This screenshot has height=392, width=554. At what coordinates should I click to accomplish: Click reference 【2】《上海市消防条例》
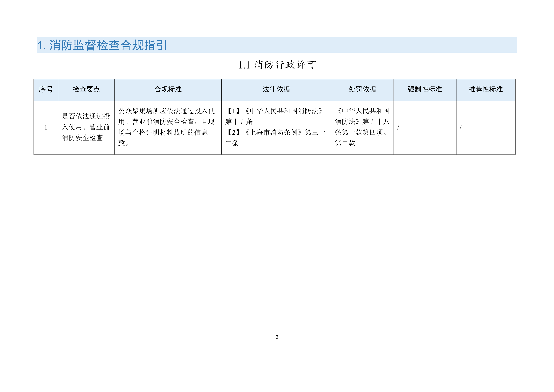[x=265, y=132]
